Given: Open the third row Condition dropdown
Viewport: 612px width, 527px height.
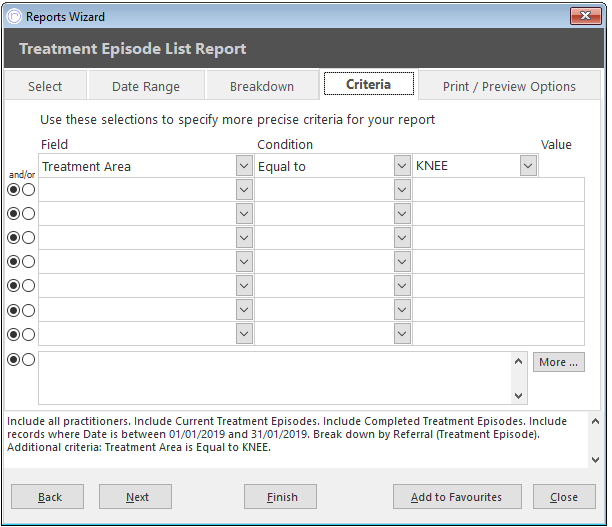Looking at the screenshot, I should click(x=402, y=214).
